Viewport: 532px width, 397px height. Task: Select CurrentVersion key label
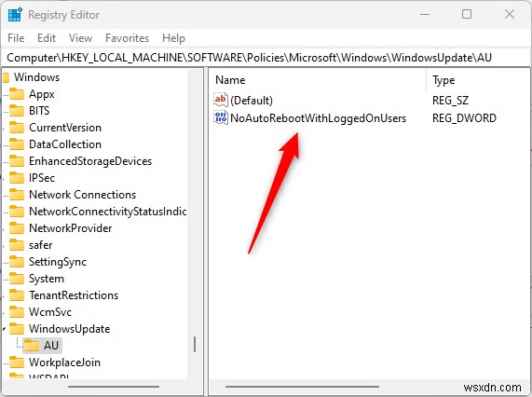65,128
